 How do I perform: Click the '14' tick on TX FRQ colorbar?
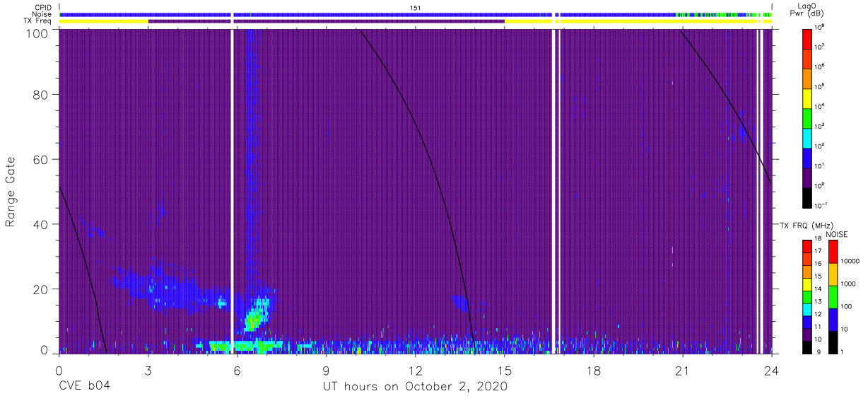820,289
